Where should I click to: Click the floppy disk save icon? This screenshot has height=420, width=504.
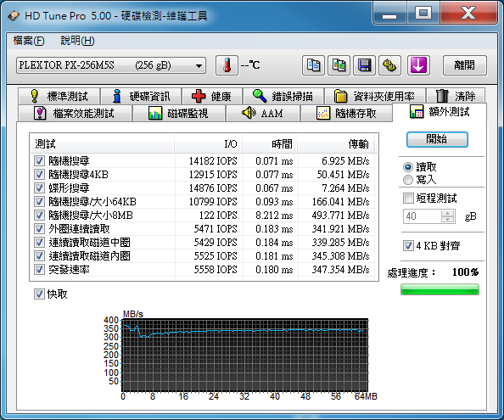[364, 65]
